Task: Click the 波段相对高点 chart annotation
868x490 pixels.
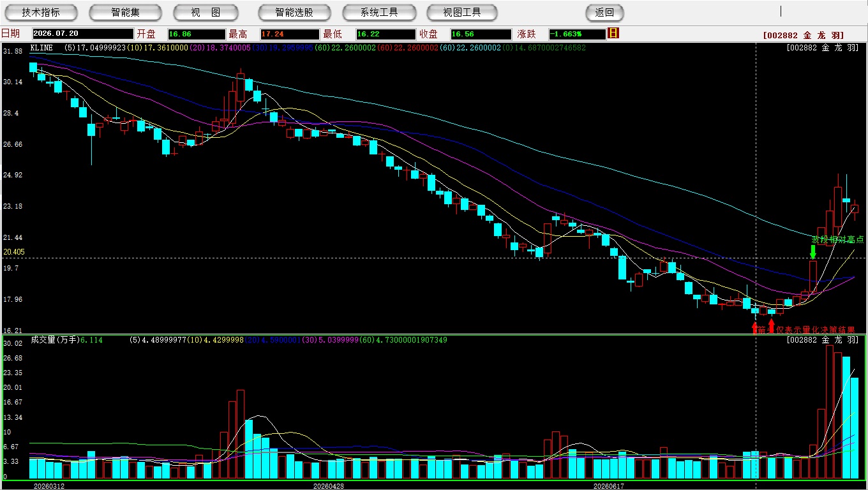Action: tap(838, 240)
